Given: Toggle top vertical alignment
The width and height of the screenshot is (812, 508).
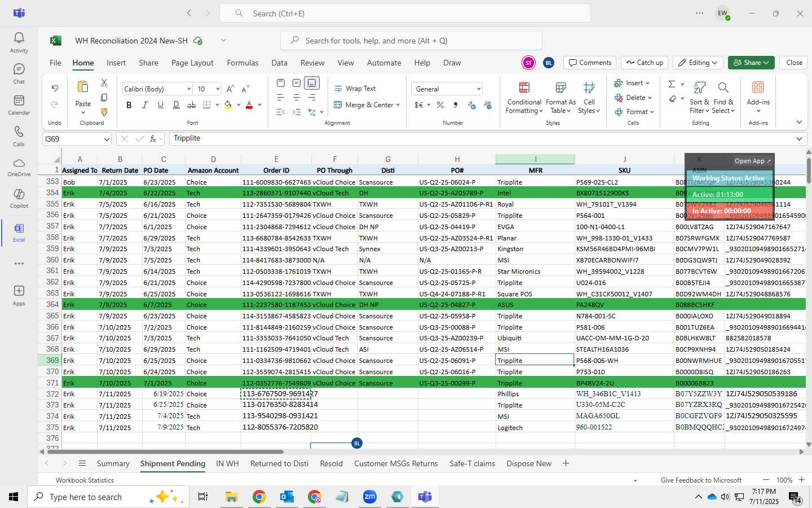Looking at the screenshot, I should [281, 83].
